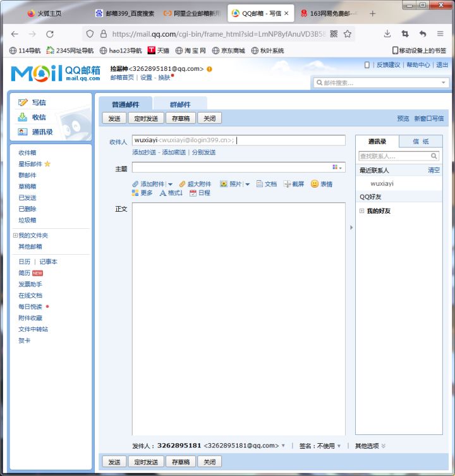Click the 添加抄送 link
The width and height of the screenshot is (455, 476).
point(144,152)
